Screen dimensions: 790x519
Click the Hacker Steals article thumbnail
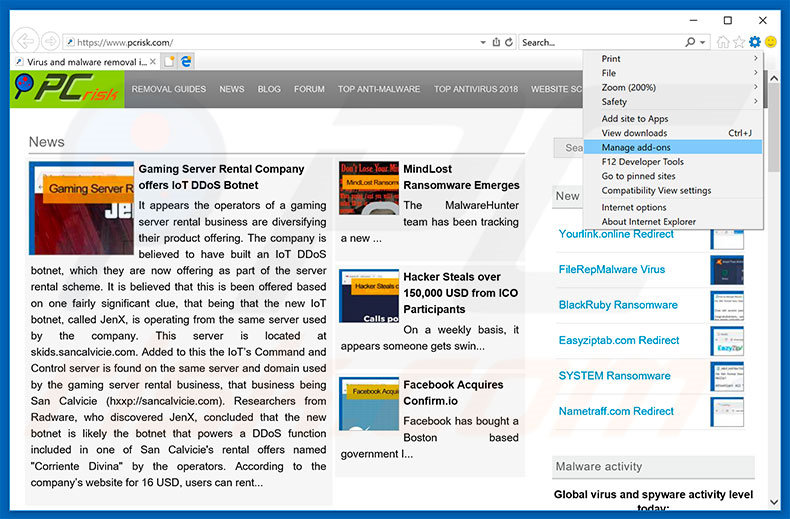[x=369, y=296]
